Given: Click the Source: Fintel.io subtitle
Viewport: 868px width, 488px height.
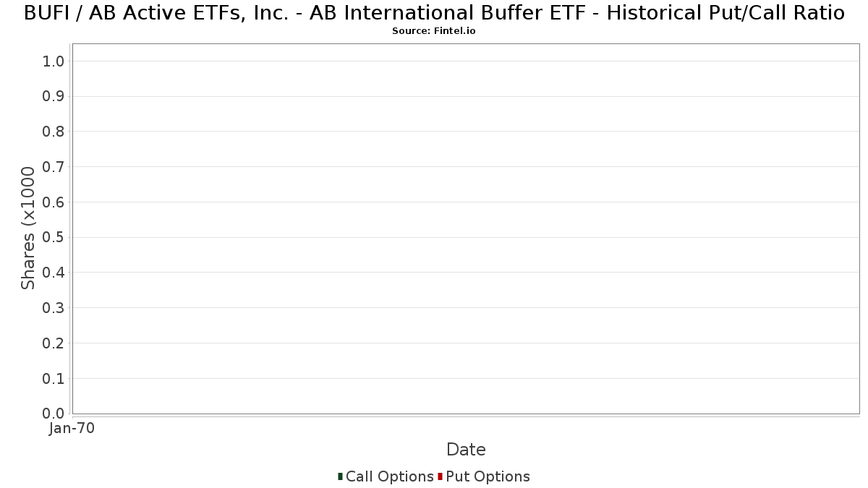Looking at the screenshot, I should (x=434, y=31).
